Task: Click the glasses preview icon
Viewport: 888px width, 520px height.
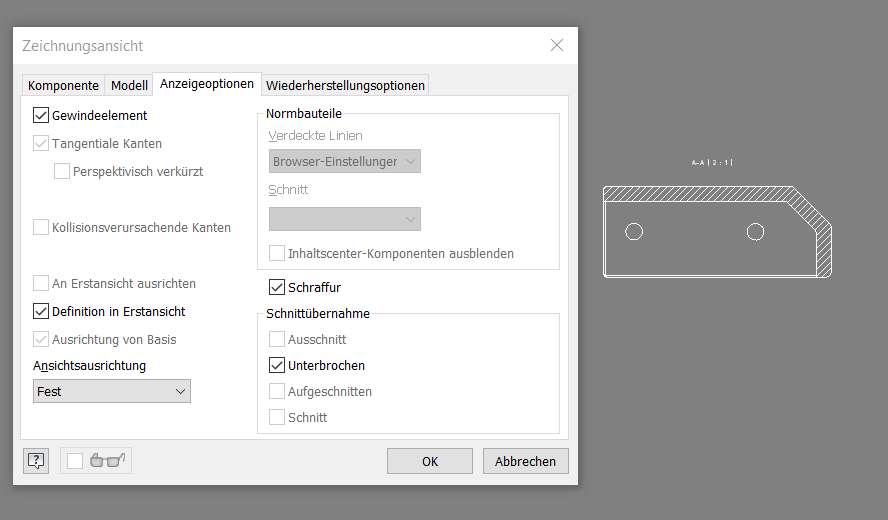Action: (x=108, y=460)
